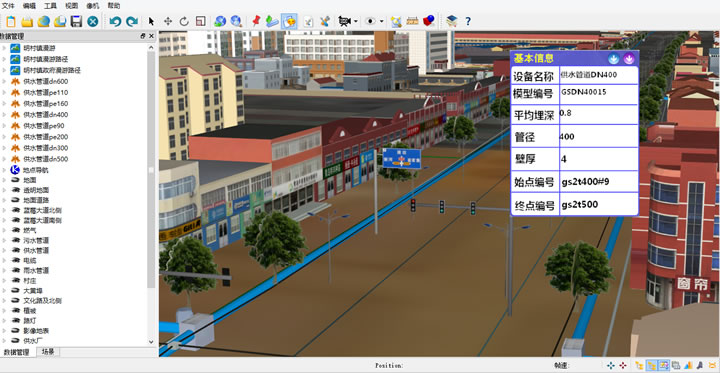Click the video camera tool icon
The height and width of the screenshot is (373, 720).
(x=344, y=21)
